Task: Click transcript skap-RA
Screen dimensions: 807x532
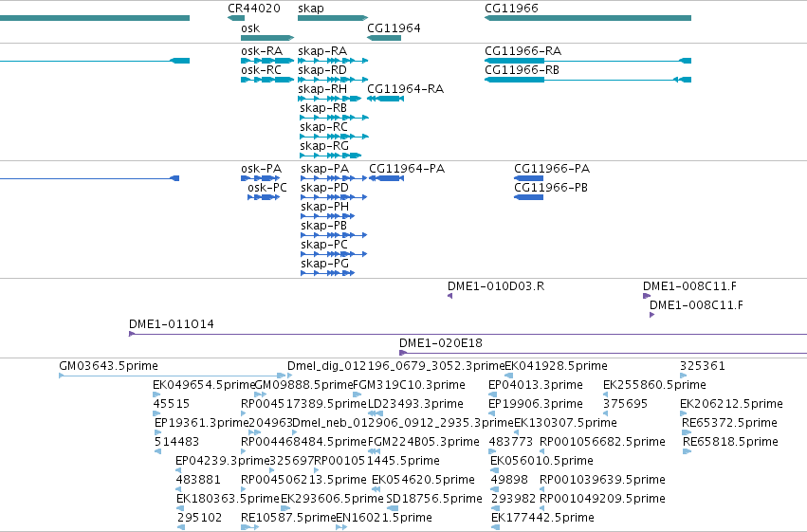Action: (x=333, y=61)
